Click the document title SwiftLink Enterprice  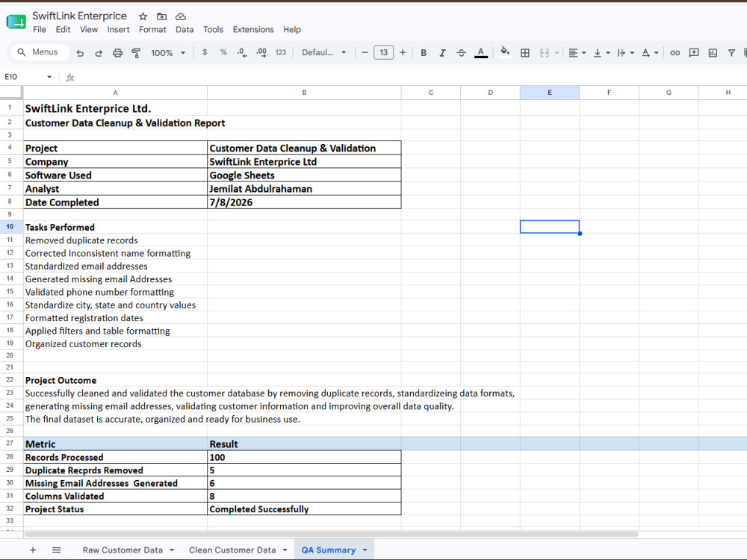80,16
